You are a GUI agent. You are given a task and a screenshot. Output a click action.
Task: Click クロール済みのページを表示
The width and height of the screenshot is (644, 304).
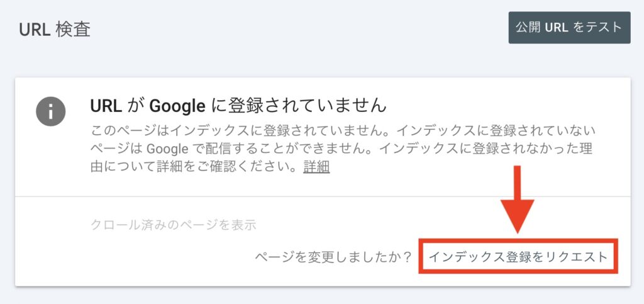click(173, 225)
